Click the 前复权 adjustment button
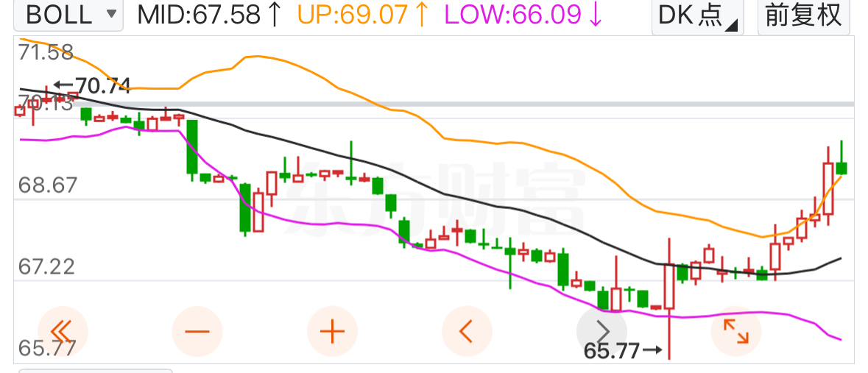868x373 pixels. point(803,15)
